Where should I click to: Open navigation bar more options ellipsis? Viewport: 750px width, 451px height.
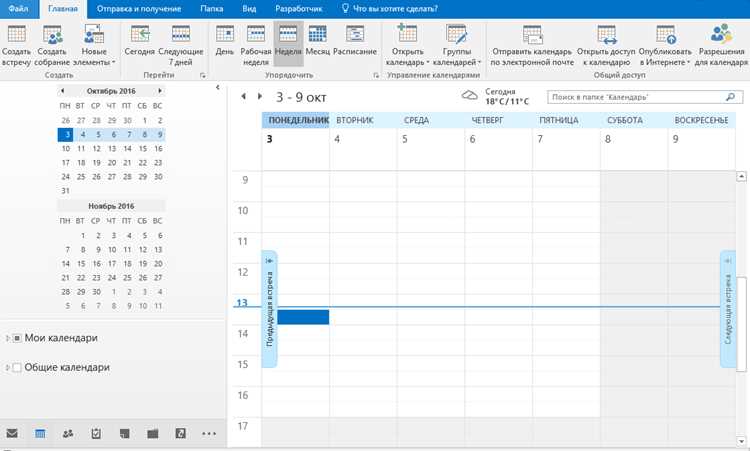tap(209, 434)
